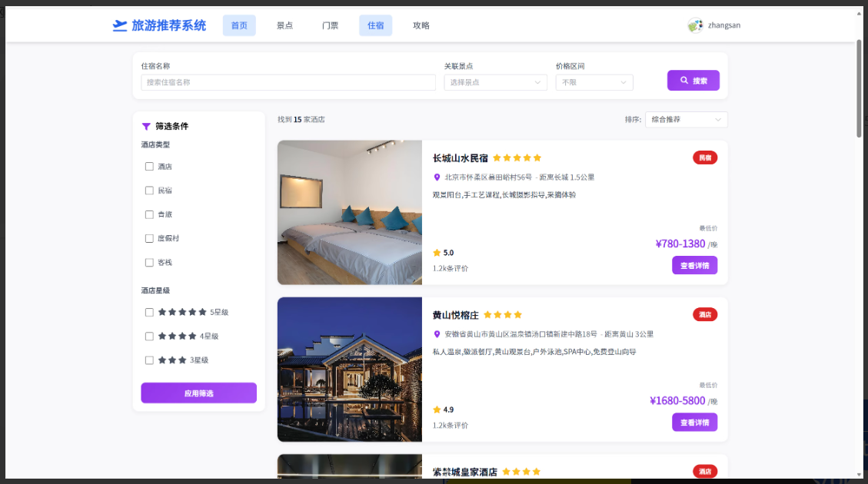
Task: Click the 黄山悦榕庄 title
Action: tap(456, 315)
